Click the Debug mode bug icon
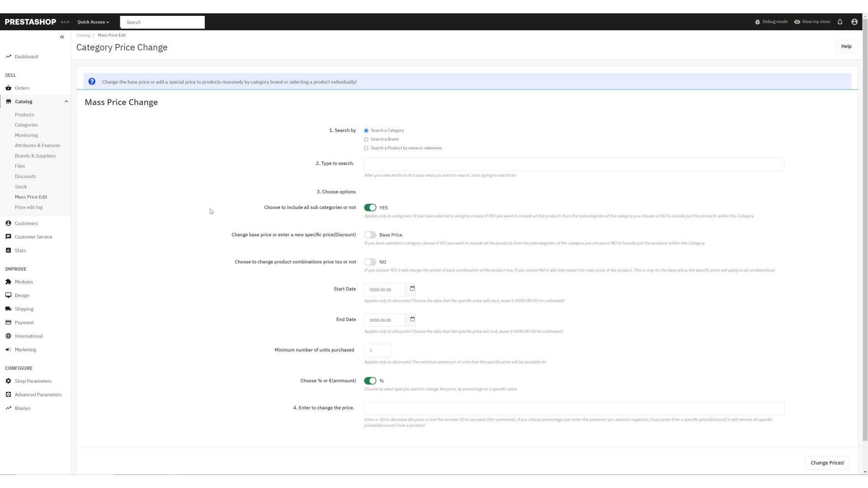The width and height of the screenshot is (868, 488). (757, 22)
